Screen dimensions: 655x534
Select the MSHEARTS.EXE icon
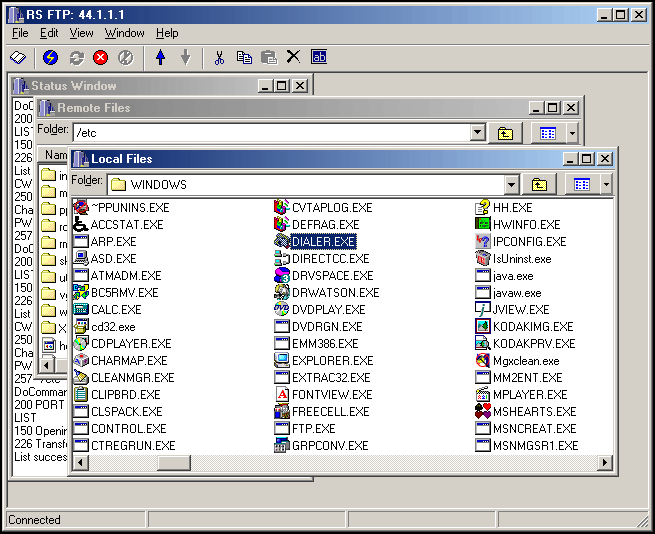(482, 412)
